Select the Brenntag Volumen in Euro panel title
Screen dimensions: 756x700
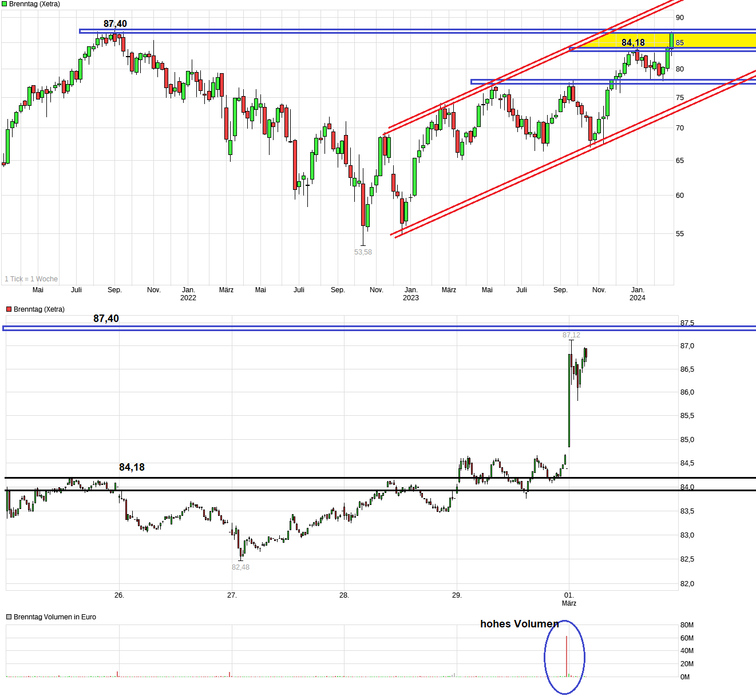coord(54,617)
